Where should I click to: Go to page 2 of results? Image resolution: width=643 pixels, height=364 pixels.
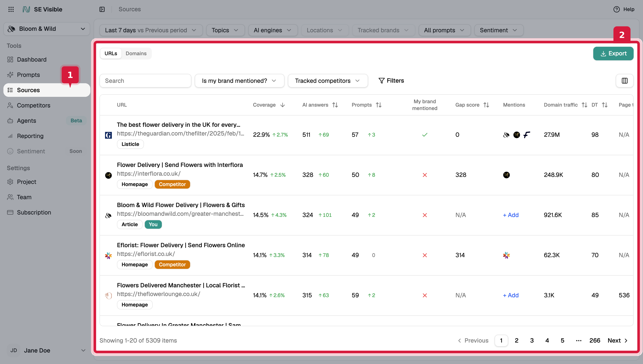[516, 340]
